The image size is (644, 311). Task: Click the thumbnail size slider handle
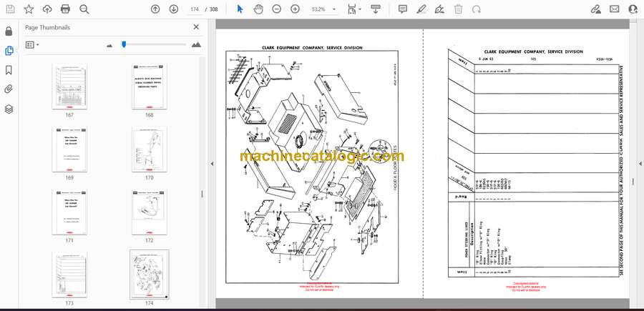coord(124,44)
